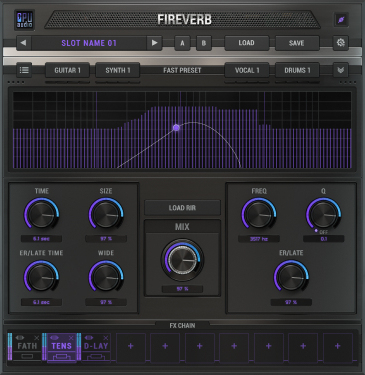Click the routing icon under FATH

pyautogui.click(x=27, y=356)
